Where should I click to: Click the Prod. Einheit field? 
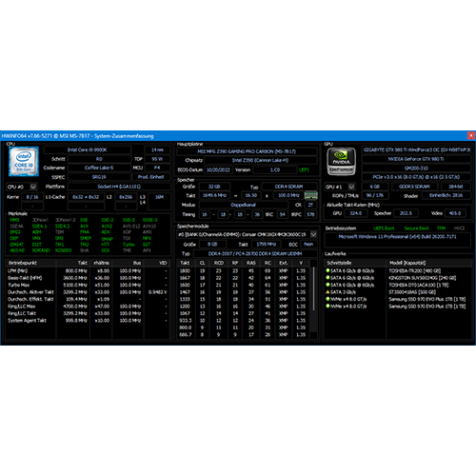click(150, 177)
